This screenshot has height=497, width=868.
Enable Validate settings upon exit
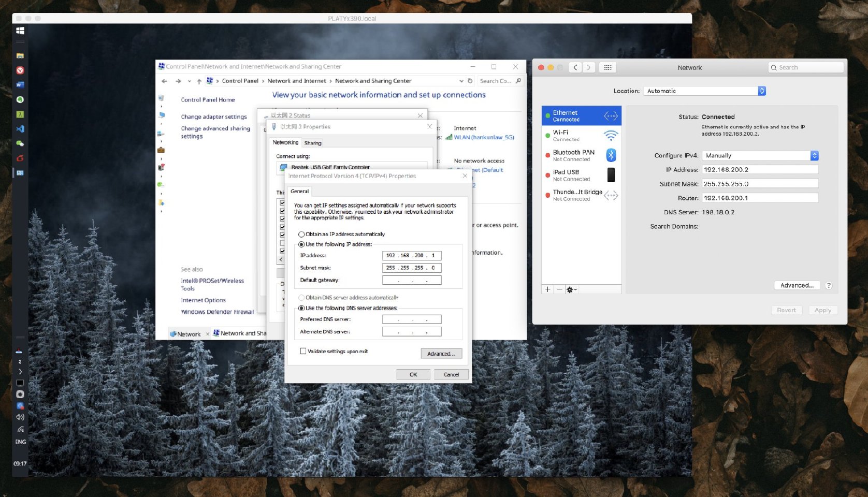tap(303, 351)
